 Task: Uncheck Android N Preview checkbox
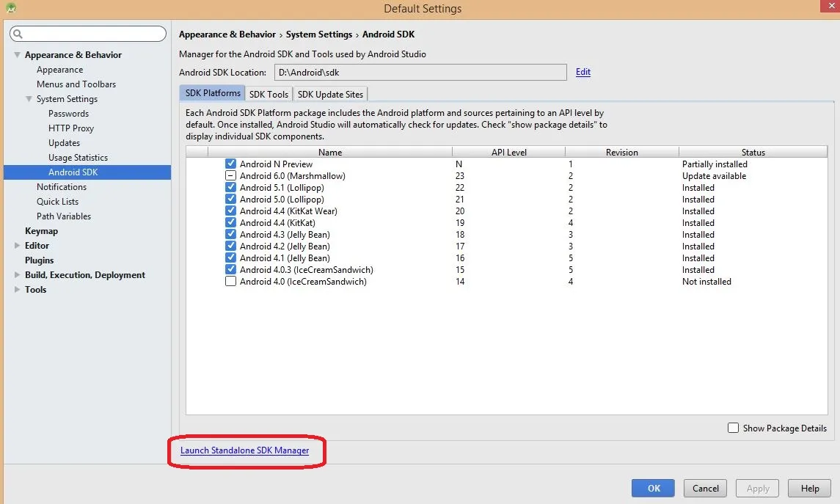click(x=231, y=164)
